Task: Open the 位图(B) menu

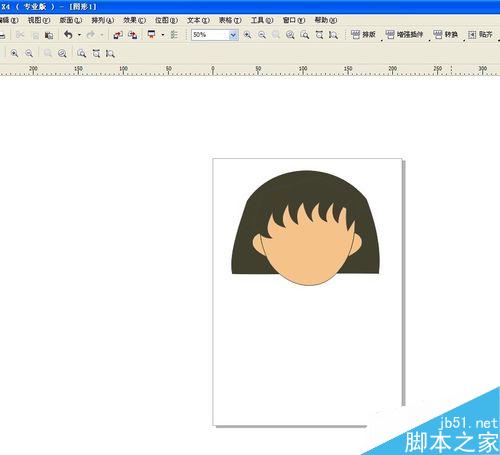Action: (x=166, y=20)
